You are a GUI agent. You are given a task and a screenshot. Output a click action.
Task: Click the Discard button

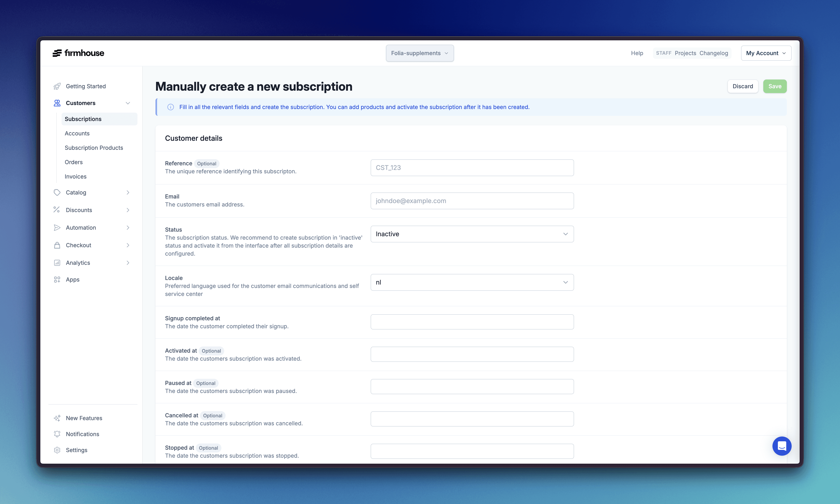click(742, 86)
